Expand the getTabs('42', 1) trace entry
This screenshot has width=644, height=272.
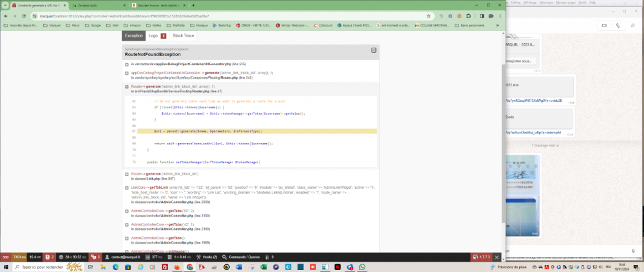tap(127, 225)
